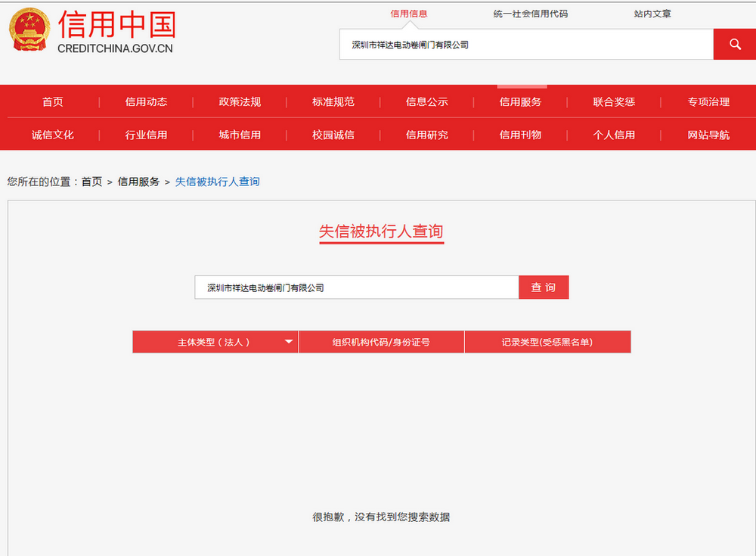Click the national emblem logo
This screenshot has height=556, width=756.
(29, 30)
